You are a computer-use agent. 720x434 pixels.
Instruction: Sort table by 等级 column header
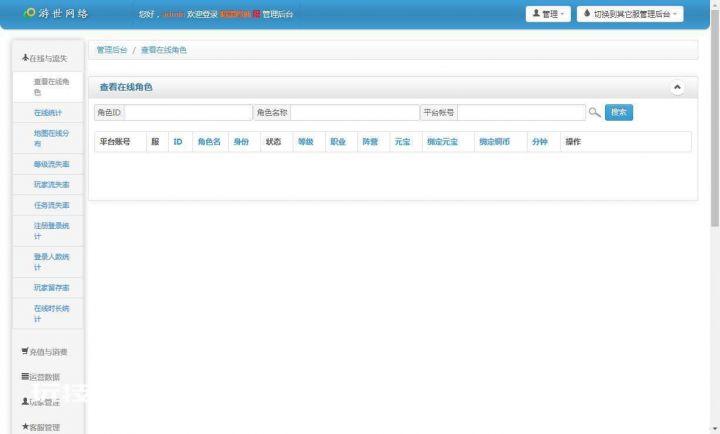(305, 142)
